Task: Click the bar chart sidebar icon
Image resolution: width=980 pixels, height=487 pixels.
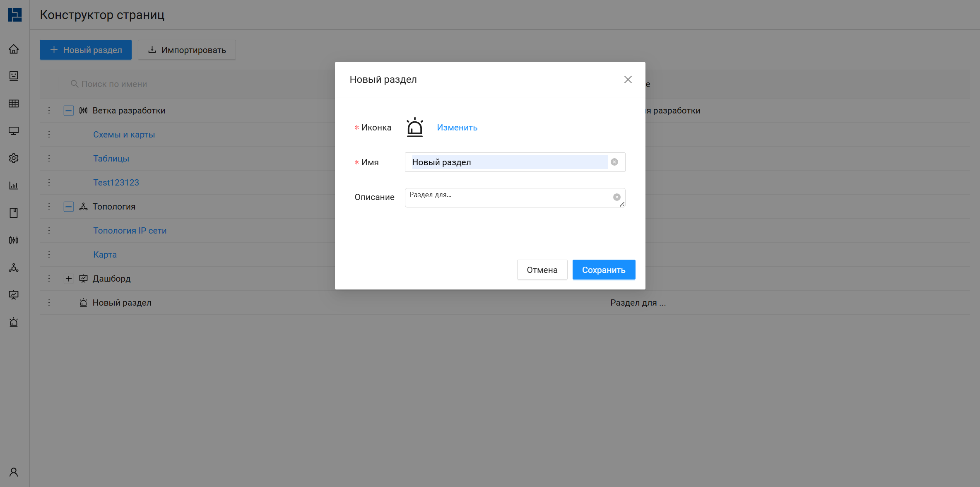Action: (14, 186)
